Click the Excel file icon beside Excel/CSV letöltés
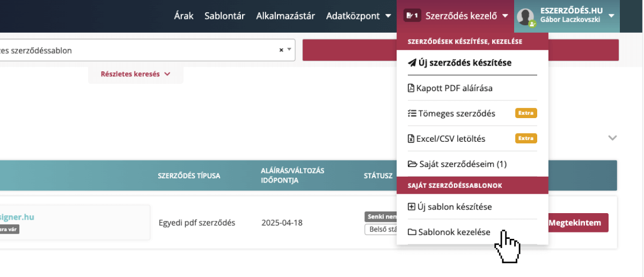The height and width of the screenshot is (277, 644). (411, 138)
